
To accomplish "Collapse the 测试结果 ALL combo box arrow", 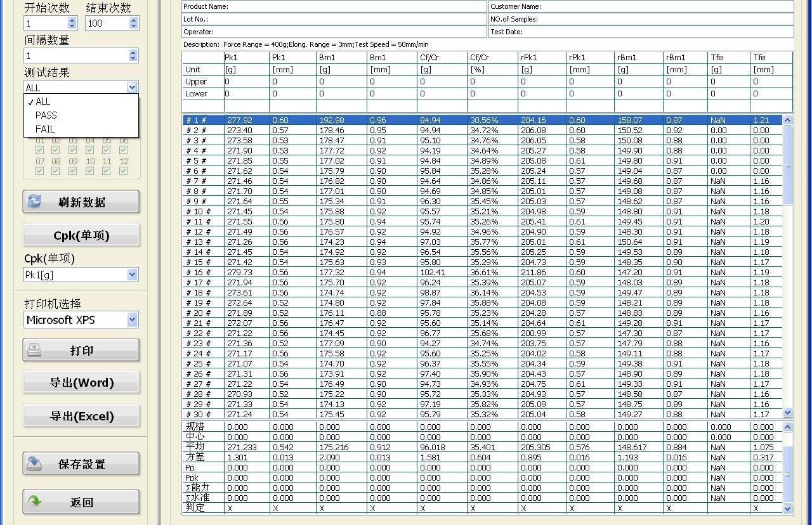I will (132, 87).
